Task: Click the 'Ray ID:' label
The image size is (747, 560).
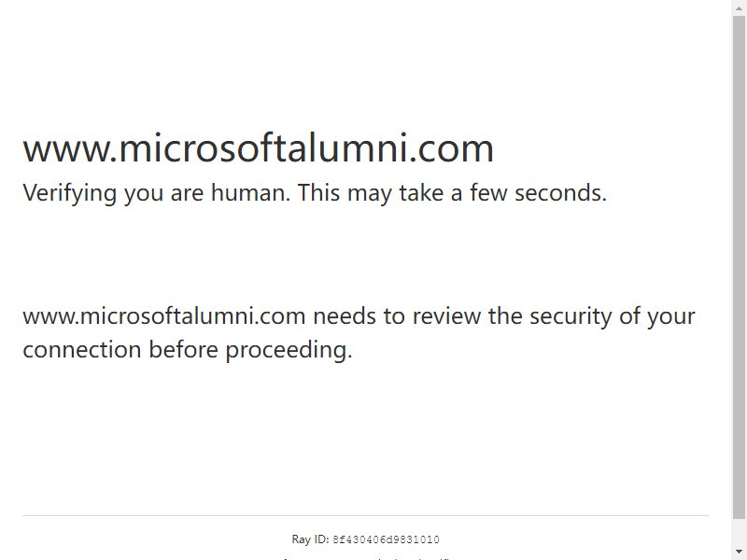Action: tap(310, 539)
